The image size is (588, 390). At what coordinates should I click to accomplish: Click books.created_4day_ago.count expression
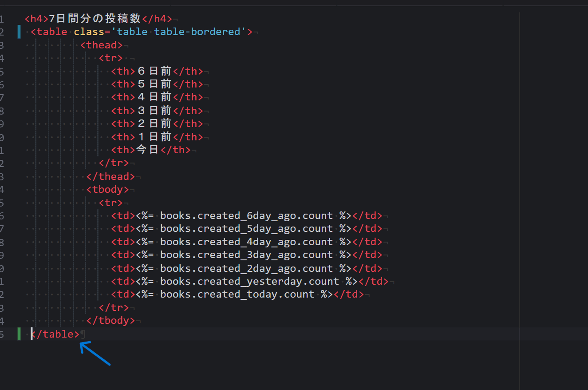246,242
